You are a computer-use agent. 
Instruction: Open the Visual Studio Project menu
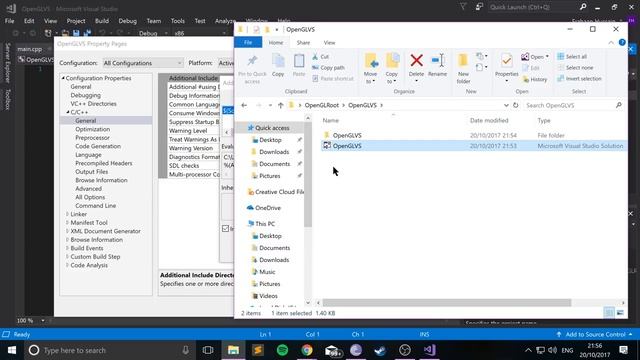(76, 21)
